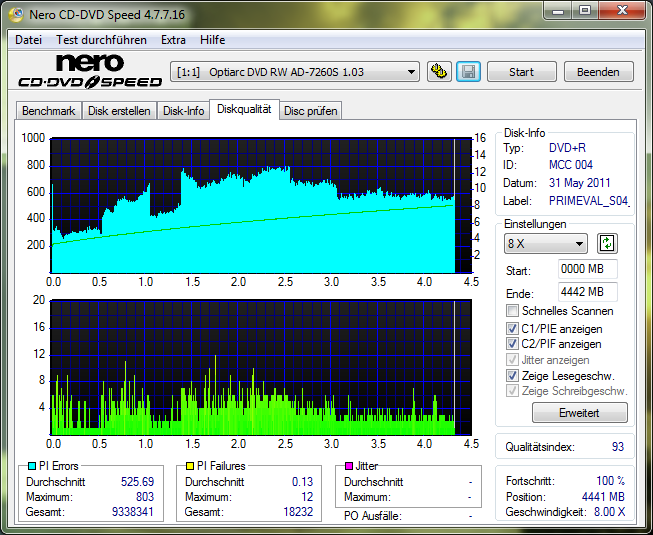Switch to the Benchmark tab

point(49,111)
